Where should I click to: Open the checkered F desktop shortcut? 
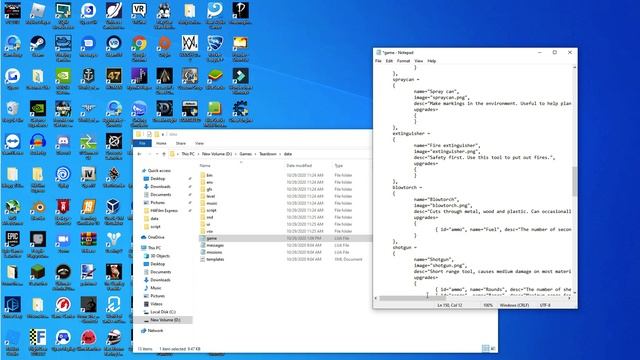click(38, 342)
